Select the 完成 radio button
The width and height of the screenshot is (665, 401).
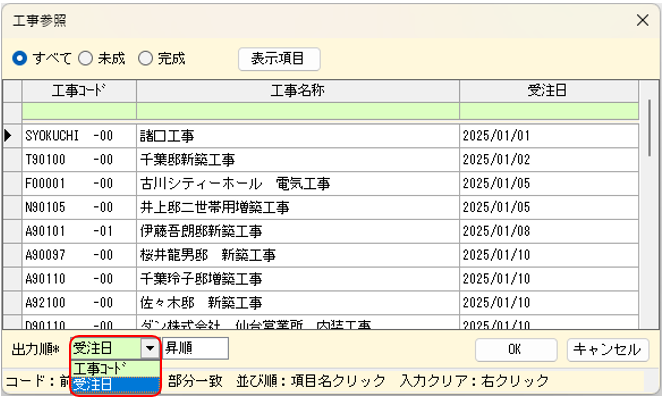[x=145, y=59]
